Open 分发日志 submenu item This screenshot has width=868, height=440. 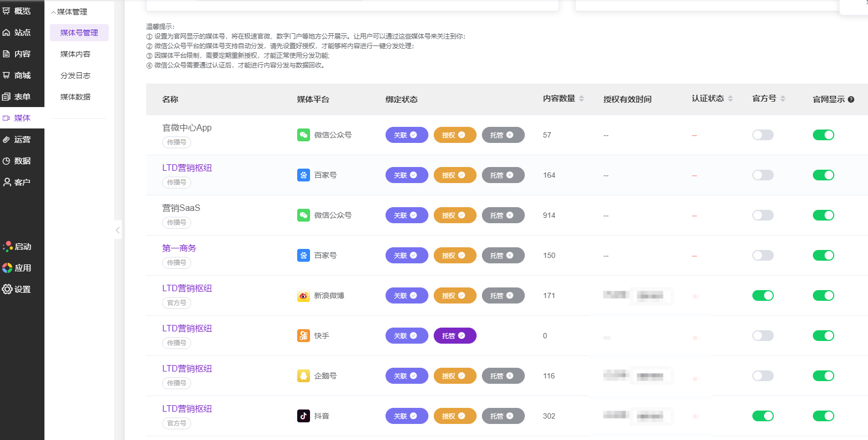[x=76, y=75]
